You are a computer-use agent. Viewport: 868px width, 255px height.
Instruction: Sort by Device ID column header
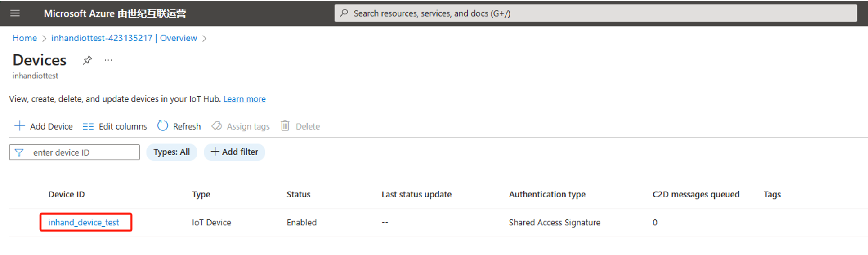point(67,194)
